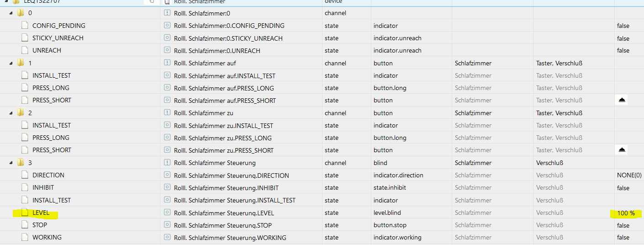Viewport: 644px width, 245px height.
Task: Click the file icon beside WORKING
Action: point(25,237)
